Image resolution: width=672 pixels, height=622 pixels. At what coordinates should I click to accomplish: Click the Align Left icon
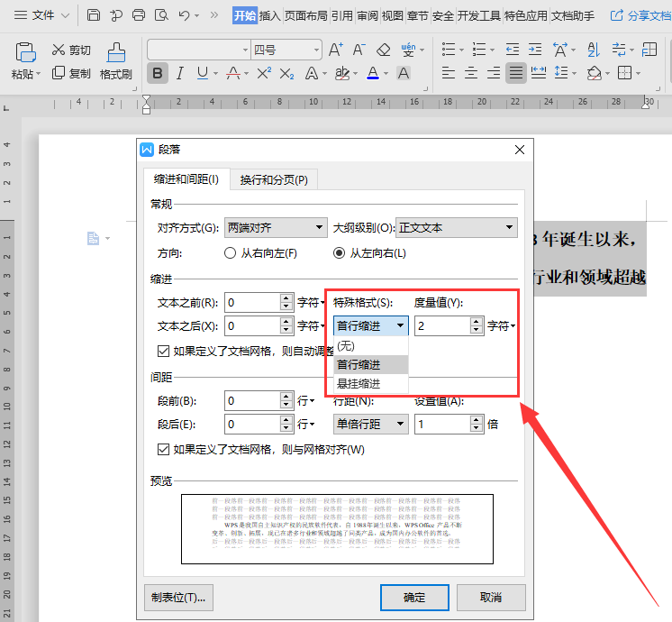(448, 73)
